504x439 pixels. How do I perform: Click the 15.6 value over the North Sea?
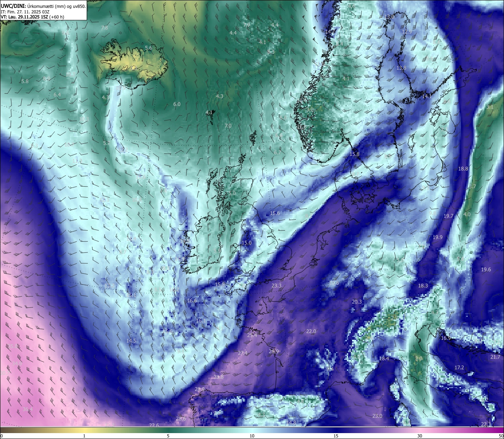pos(275,213)
